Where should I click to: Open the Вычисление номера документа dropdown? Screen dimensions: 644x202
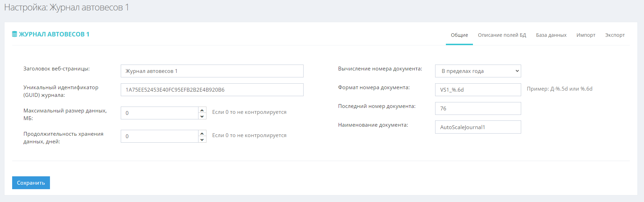click(x=478, y=71)
